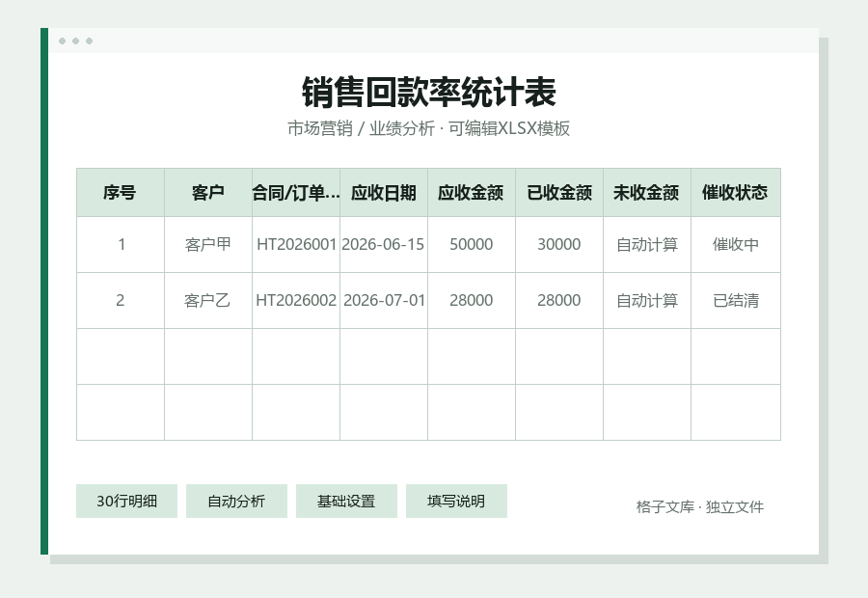Click the 30行明细 tag button

126,502
